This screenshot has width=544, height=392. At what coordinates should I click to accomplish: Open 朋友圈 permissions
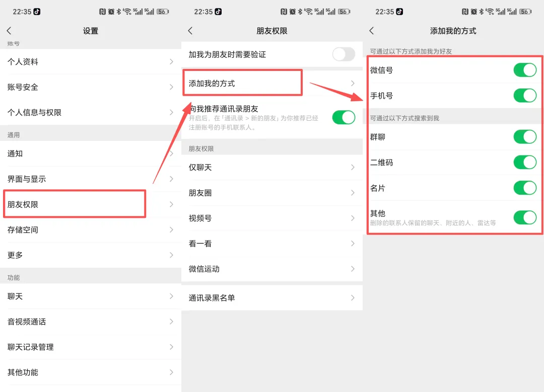click(x=272, y=193)
